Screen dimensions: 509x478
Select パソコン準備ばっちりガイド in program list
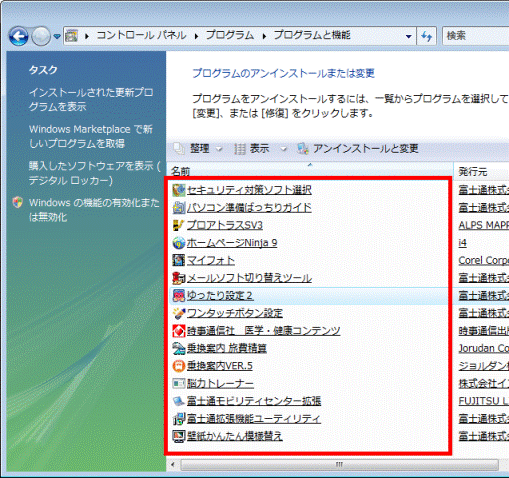[x=249, y=208]
